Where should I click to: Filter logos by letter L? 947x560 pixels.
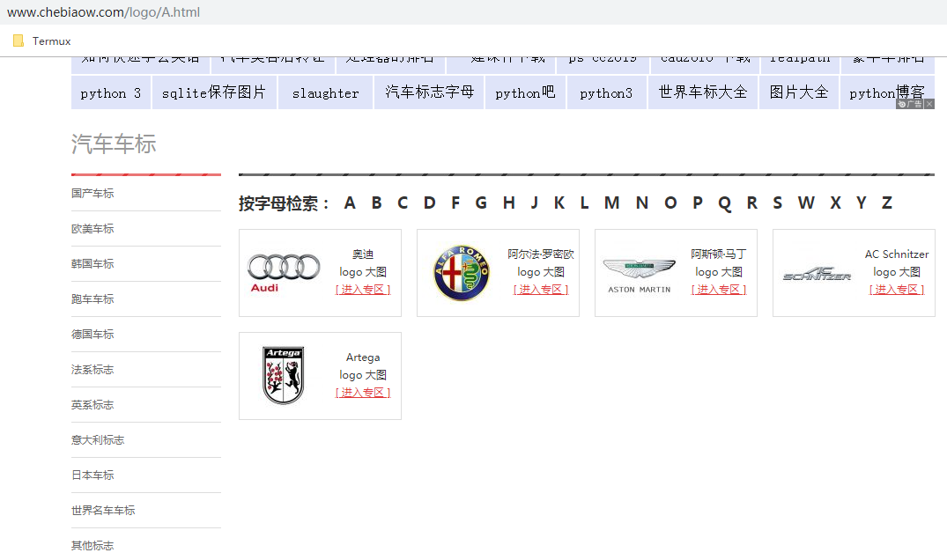[x=584, y=203]
